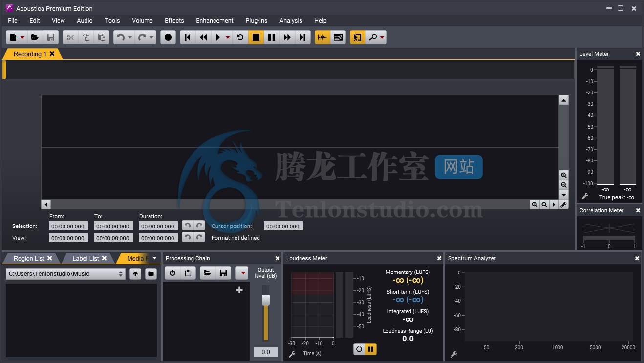Screen dimensions: 644x363
Task: Open the media folder path combo box
Action: [x=66, y=274]
